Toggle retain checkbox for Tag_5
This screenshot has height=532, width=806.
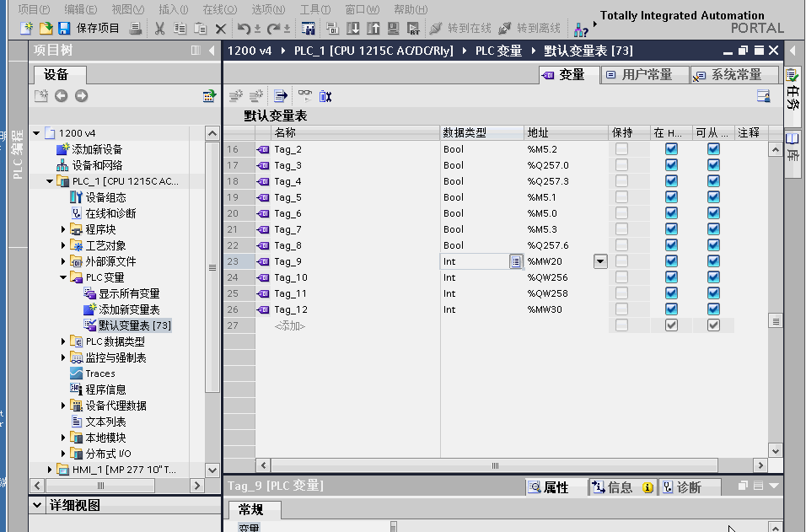pos(621,197)
